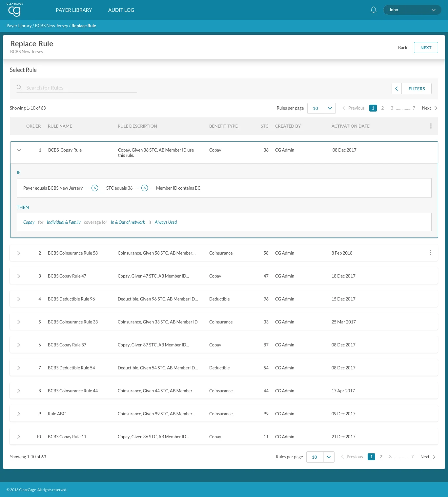Image resolution: width=448 pixels, height=497 pixels.
Task: Open the John user dropdown
Action: coord(412,10)
